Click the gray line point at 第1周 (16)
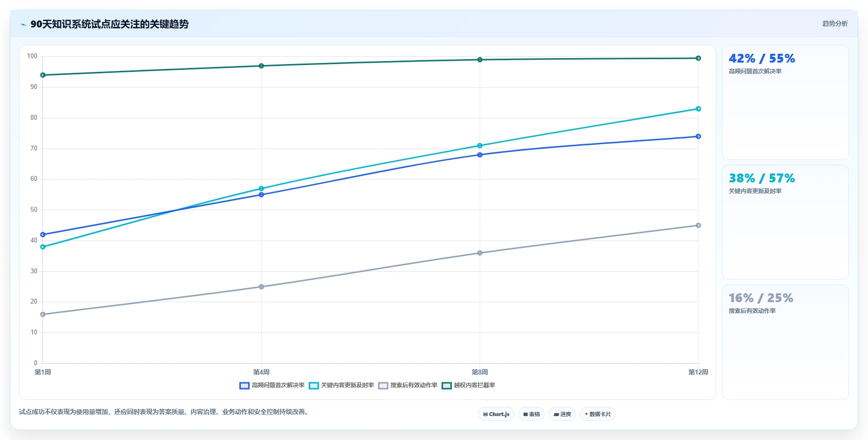This screenshot has width=868, height=440. (x=43, y=314)
